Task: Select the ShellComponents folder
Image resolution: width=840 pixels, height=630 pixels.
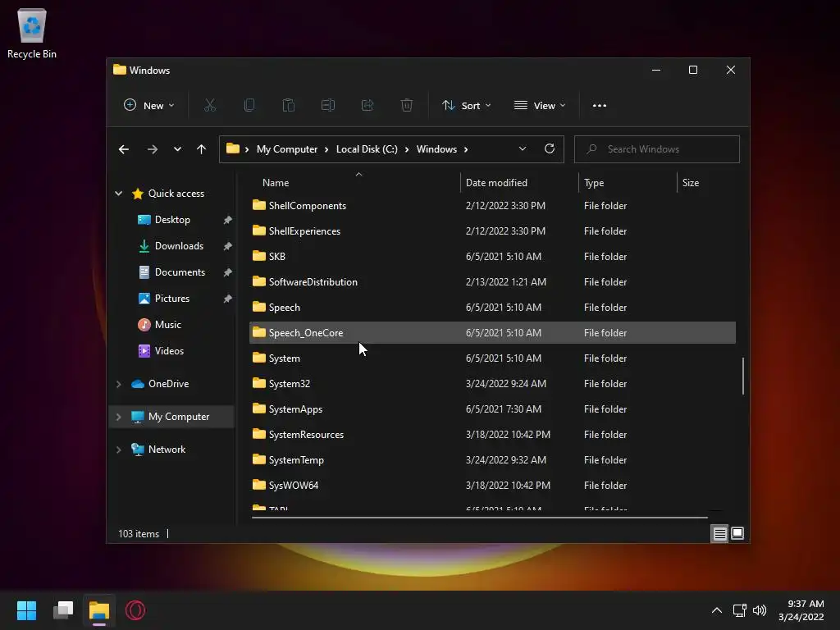Action: (x=492, y=206)
